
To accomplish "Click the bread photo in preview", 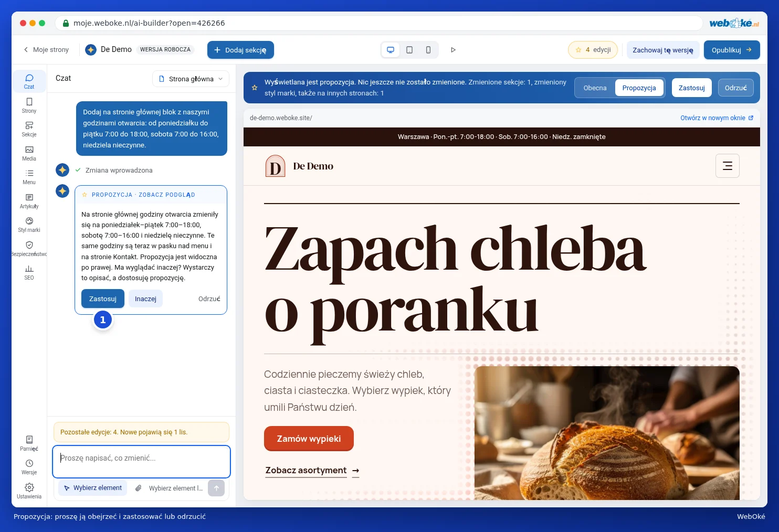I will (x=607, y=433).
